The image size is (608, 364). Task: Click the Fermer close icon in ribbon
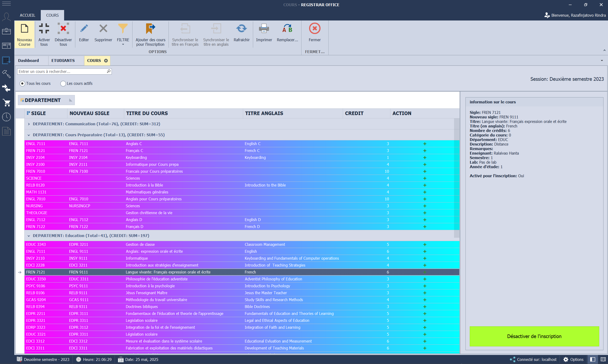pyautogui.click(x=314, y=29)
